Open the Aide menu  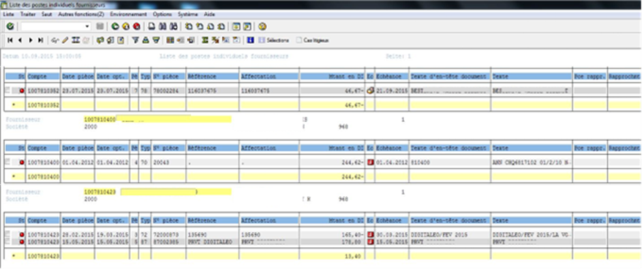[x=209, y=14]
